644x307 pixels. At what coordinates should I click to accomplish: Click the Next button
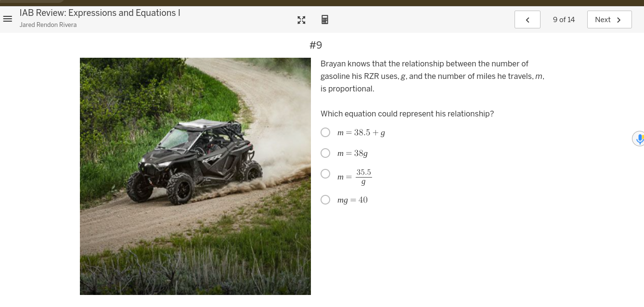609,20
